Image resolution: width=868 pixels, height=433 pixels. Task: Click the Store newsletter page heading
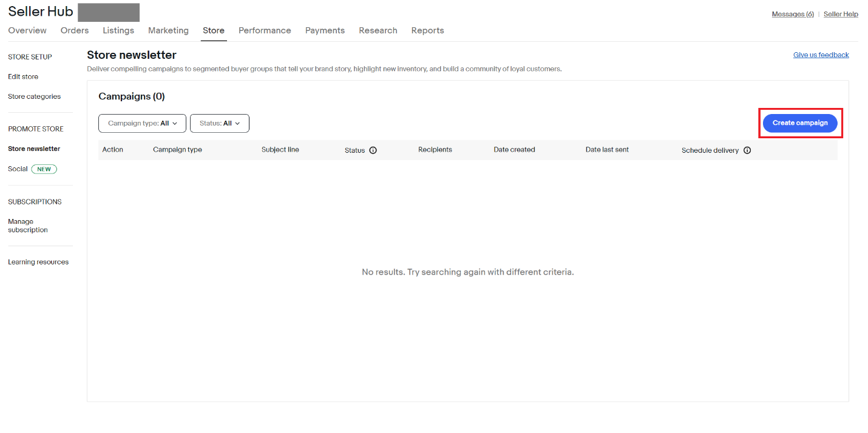tap(132, 55)
